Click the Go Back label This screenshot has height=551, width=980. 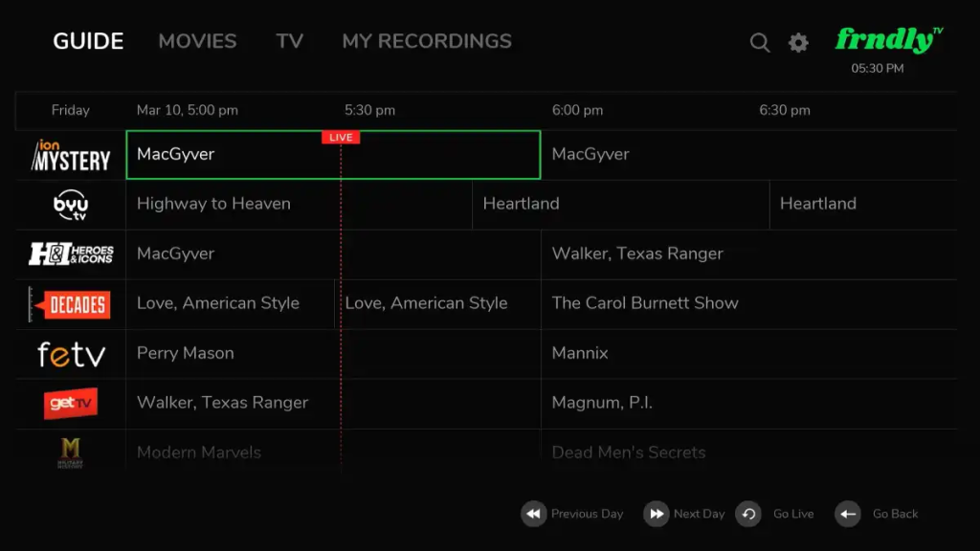pos(895,514)
